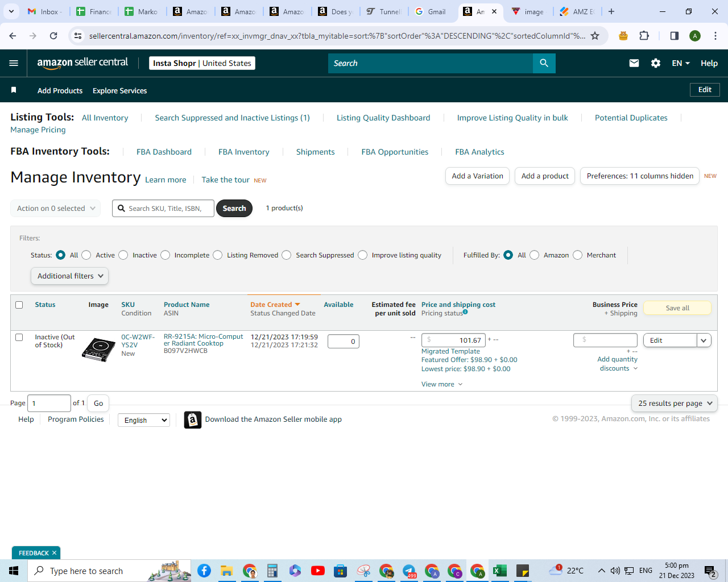Screen dimensions: 728x582
Task: Click the magnifier button in the top search bar
Action: point(544,63)
